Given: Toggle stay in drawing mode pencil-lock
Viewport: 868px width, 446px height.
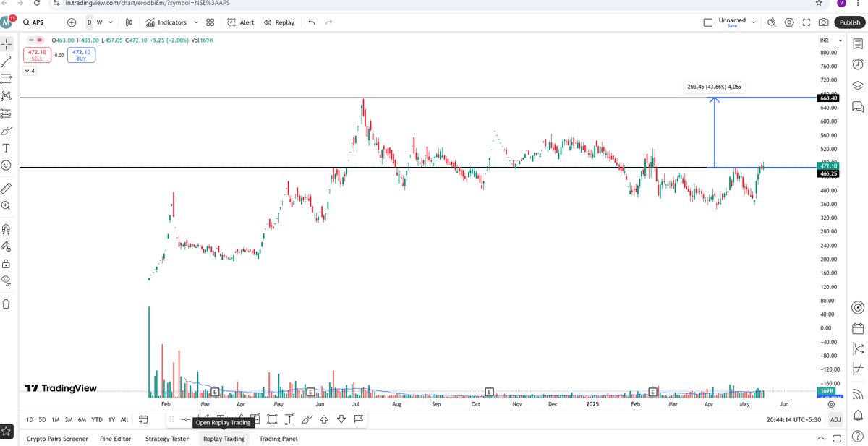Looking at the screenshot, I should [7, 246].
